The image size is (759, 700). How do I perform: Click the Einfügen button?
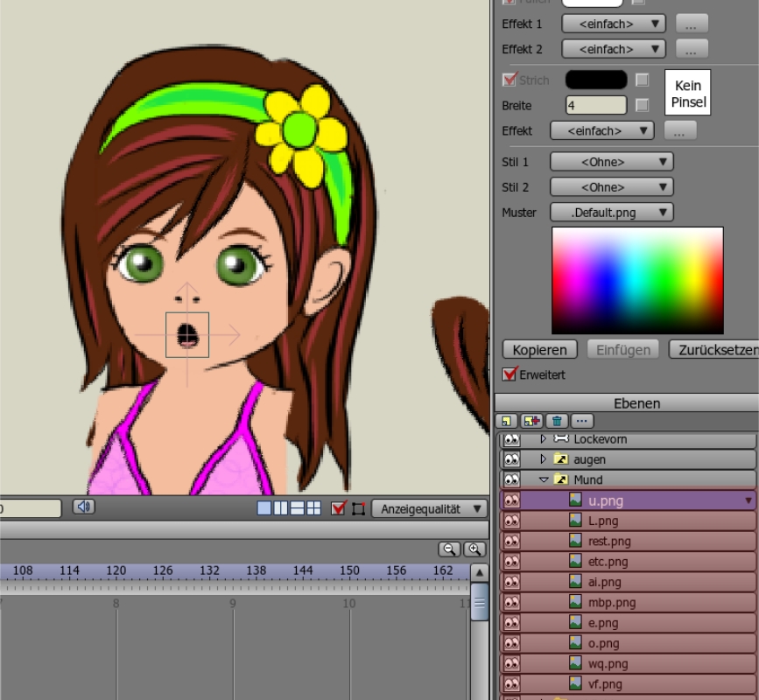pos(623,349)
